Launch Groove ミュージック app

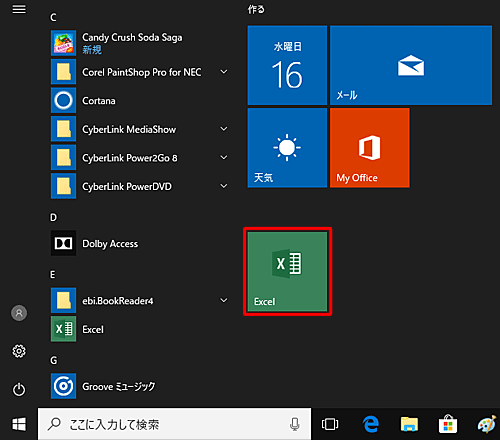(140, 386)
